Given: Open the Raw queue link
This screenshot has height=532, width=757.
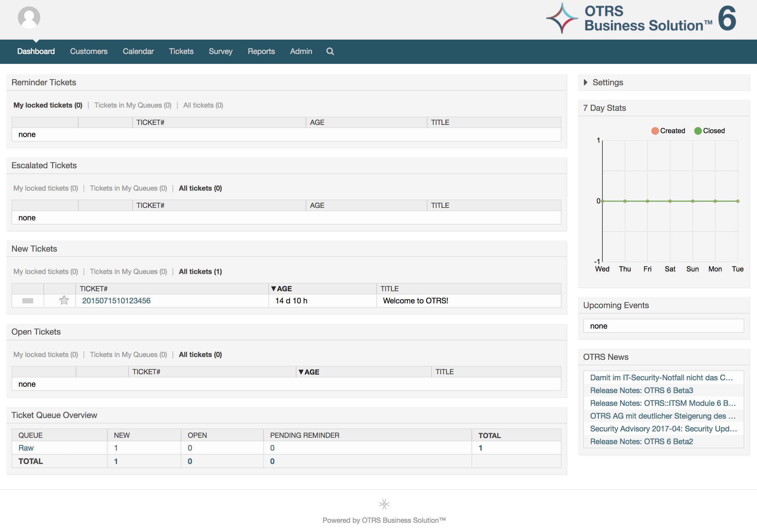Looking at the screenshot, I should 26,448.
